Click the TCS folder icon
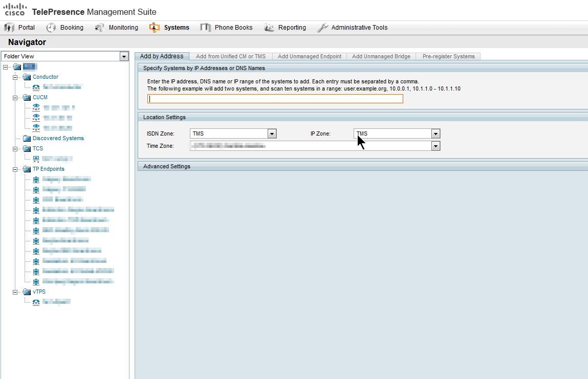 27,148
